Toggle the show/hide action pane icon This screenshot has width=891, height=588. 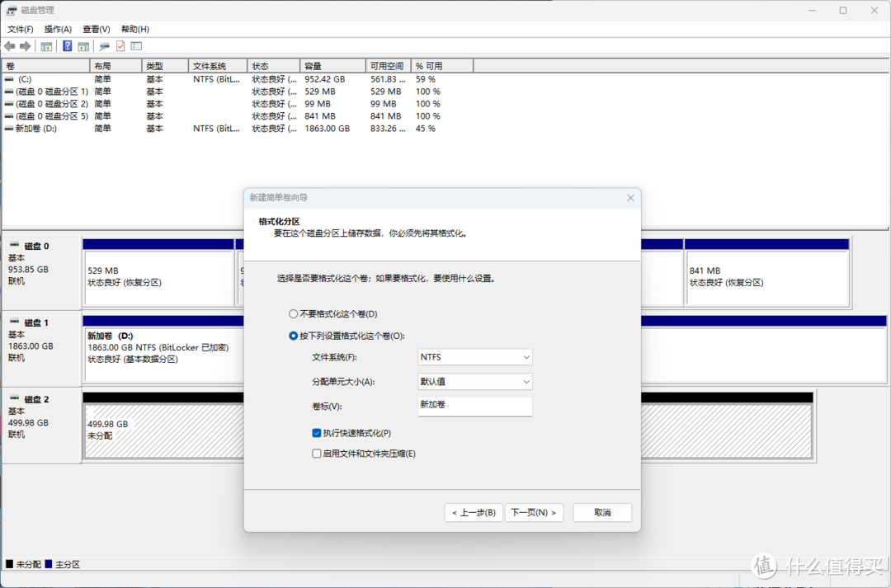point(83,46)
